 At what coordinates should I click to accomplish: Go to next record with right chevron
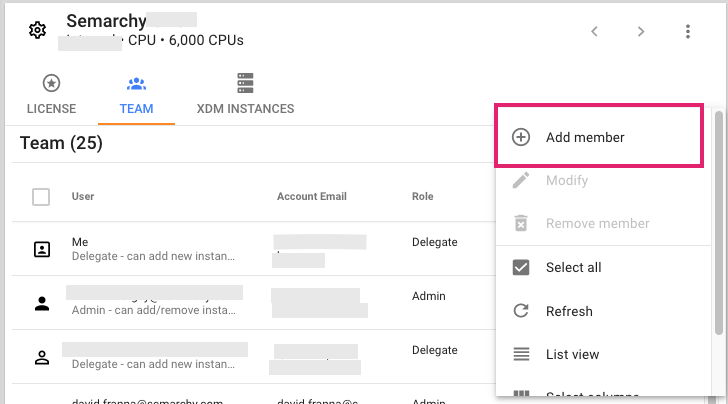641,31
